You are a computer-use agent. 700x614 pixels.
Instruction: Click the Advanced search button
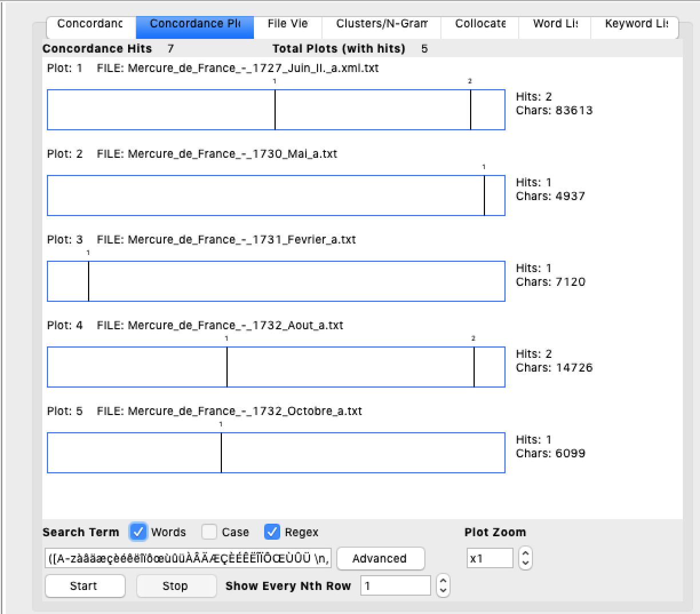(380, 559)
